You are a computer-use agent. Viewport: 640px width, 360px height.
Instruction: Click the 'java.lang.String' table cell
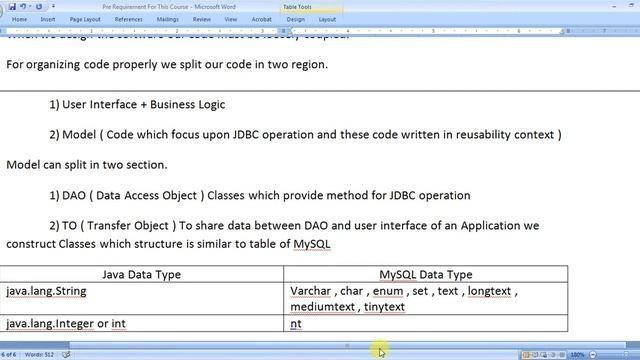142,298
